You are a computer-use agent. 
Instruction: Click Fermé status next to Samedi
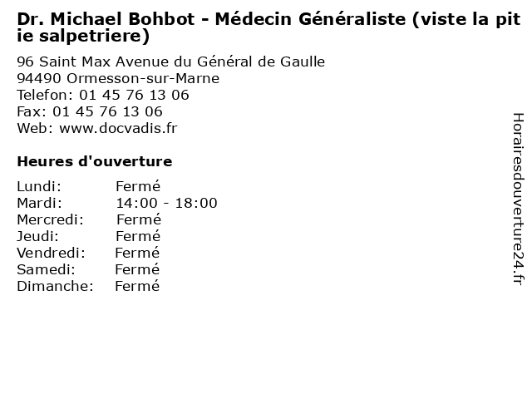[x=137, y=269]
